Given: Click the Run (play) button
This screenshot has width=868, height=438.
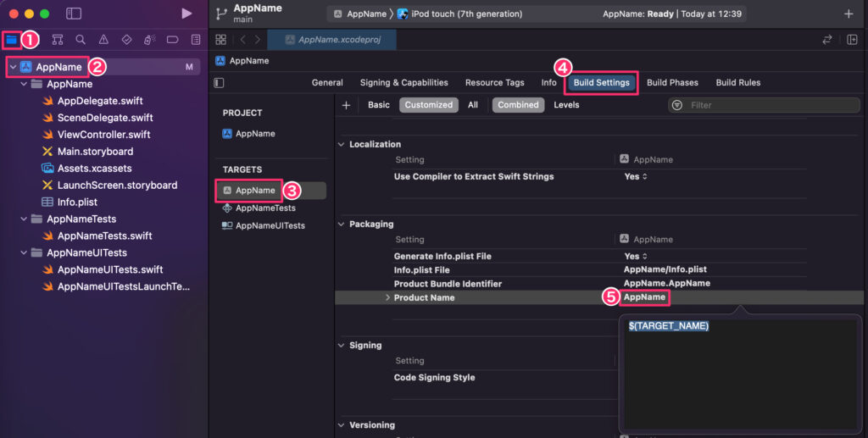Looking at the screenshot, I should click(186, 14).
